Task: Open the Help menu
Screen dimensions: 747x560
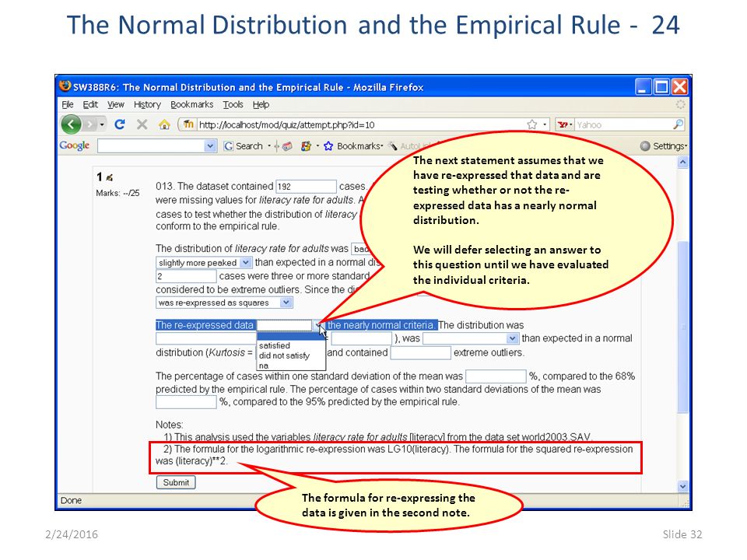Action: [x=261, y=105]
